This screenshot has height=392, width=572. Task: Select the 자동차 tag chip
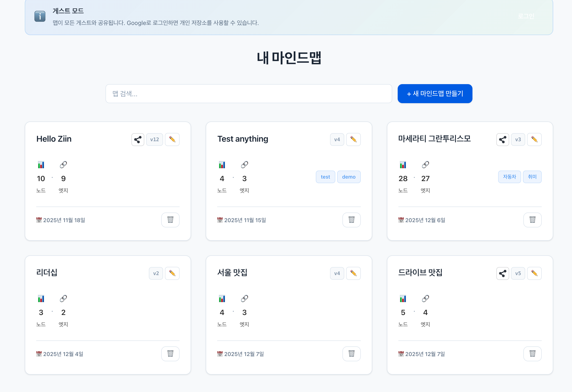coord(509,177)
